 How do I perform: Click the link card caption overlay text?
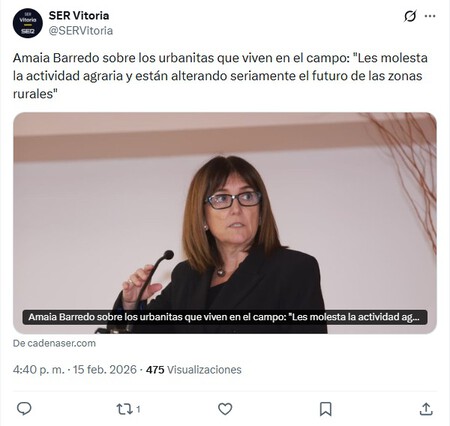coord(224,317)
